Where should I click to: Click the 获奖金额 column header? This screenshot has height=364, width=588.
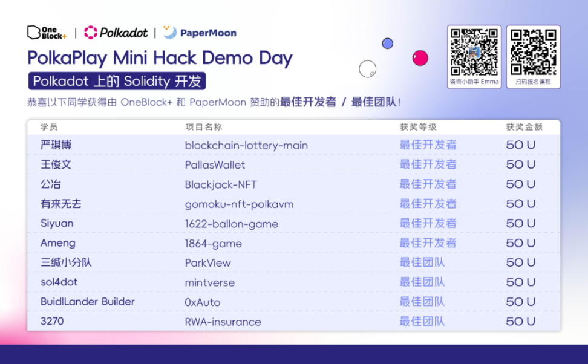point(524,127)
